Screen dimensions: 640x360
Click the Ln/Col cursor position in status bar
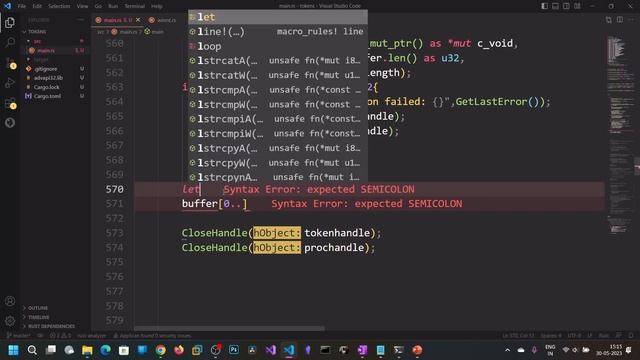[518, 336]
